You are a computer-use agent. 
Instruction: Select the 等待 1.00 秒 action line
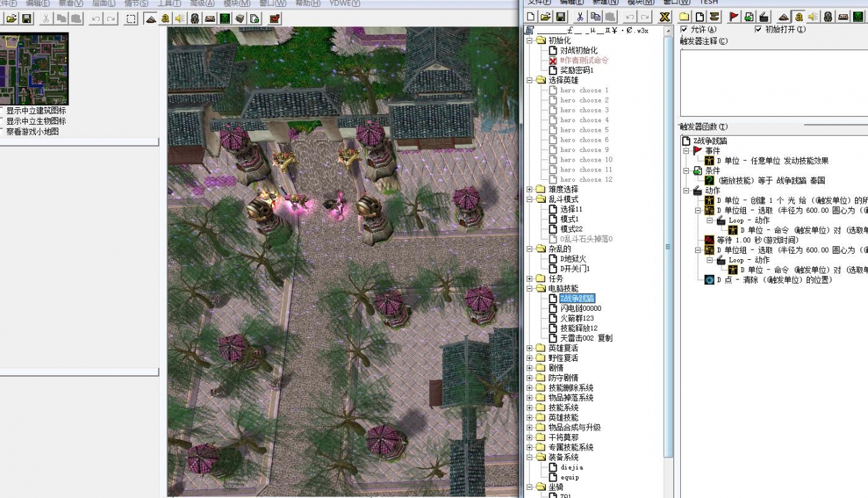(x=758, y=240)
